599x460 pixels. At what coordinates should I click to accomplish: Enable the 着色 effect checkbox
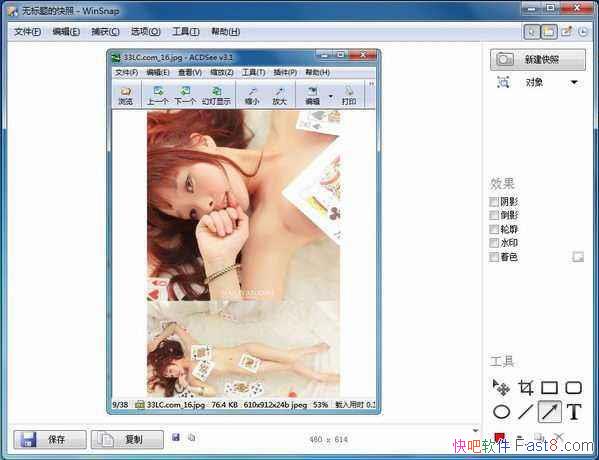(494, 257)
